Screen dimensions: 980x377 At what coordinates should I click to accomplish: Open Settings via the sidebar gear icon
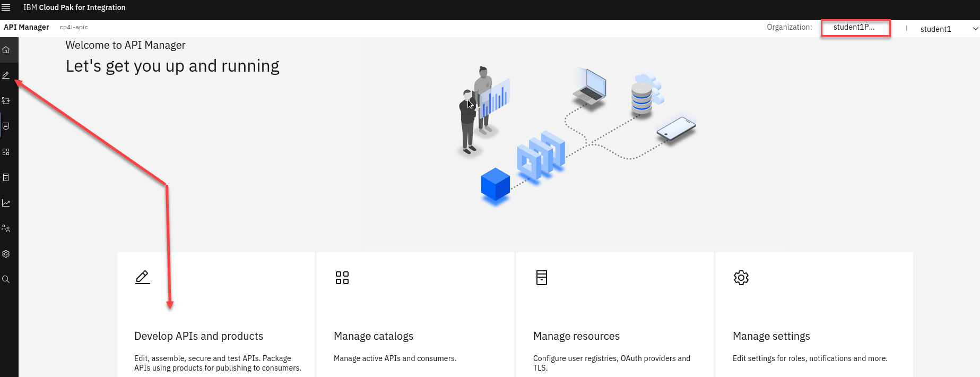pos(6,254)
